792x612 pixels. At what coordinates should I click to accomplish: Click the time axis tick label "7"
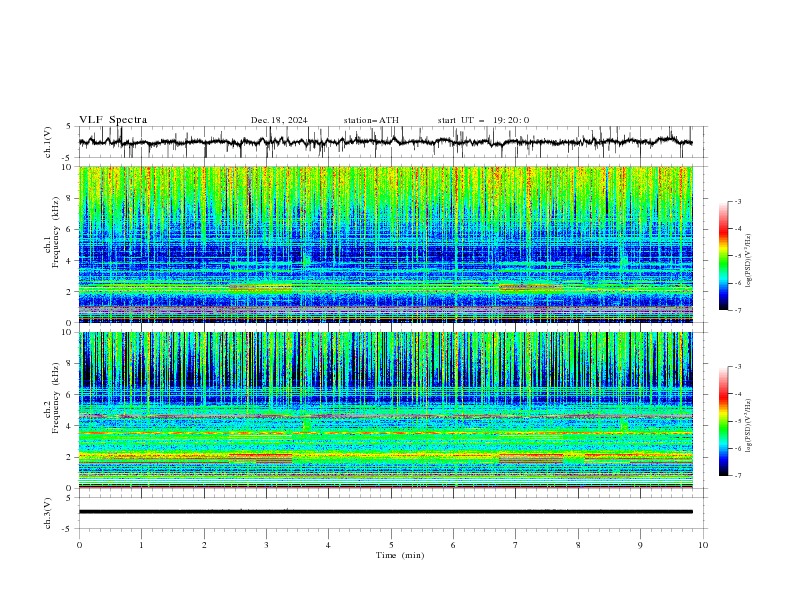(x=516, y=545)
